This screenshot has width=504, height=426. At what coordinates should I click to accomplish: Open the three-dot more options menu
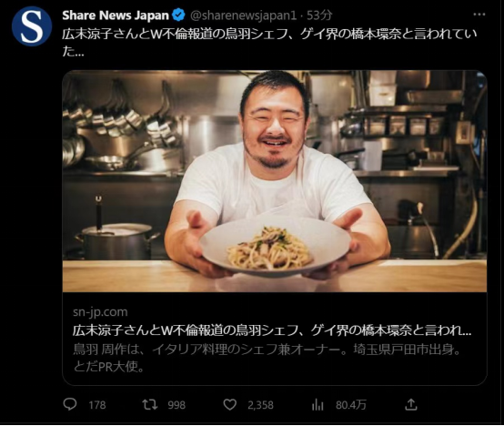tap(479, 15)
